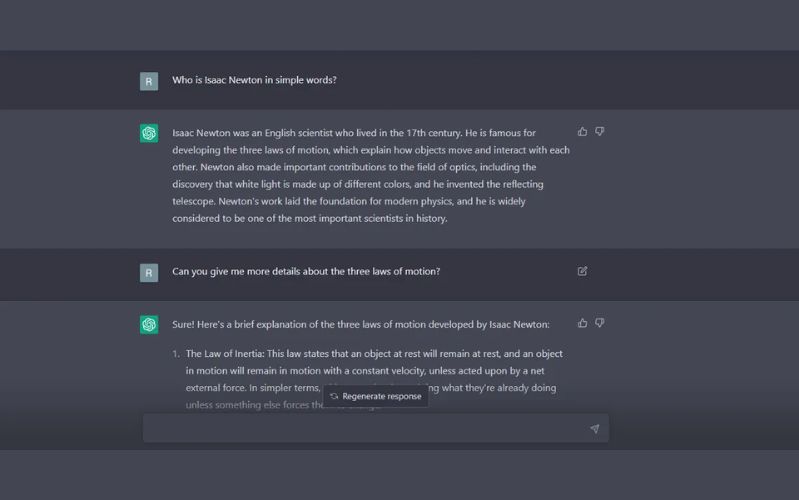Click the "Sure! Here's a brief explanation" line
The image size is (799, 500).
361,324
